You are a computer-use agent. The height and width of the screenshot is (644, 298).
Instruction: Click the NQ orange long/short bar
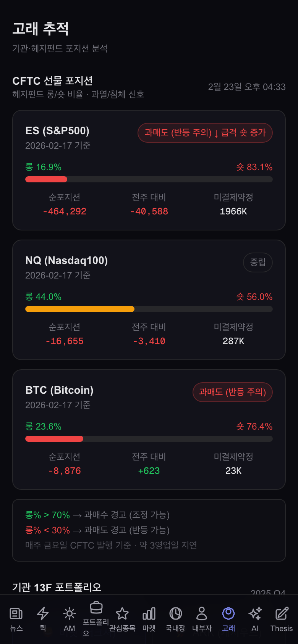point(149,309)
